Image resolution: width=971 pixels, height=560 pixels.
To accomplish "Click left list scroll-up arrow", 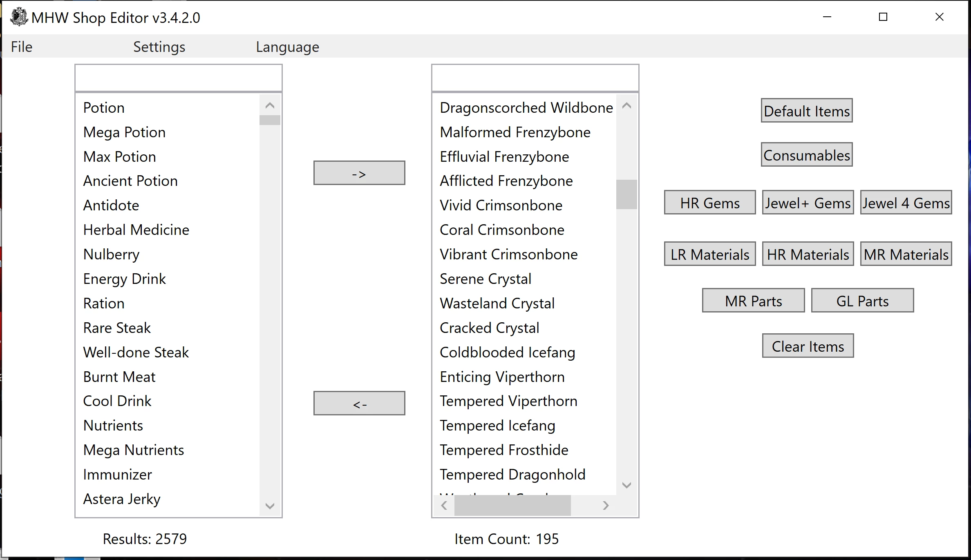I will click(270, 106).
